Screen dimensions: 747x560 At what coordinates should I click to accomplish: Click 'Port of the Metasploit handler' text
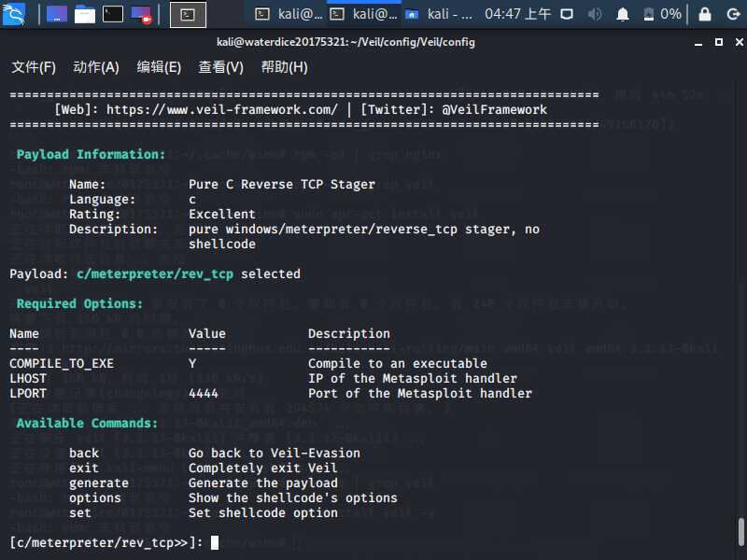tap(419, 394)
